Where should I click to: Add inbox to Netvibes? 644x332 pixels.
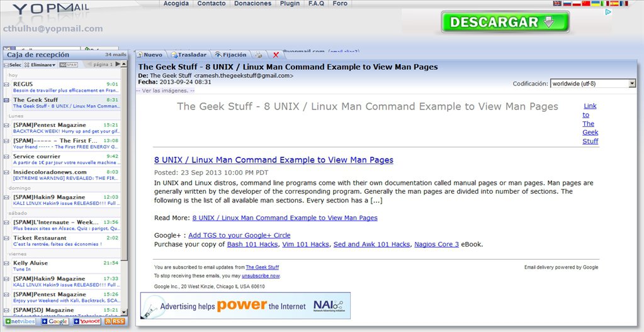[x=20, y=321]
